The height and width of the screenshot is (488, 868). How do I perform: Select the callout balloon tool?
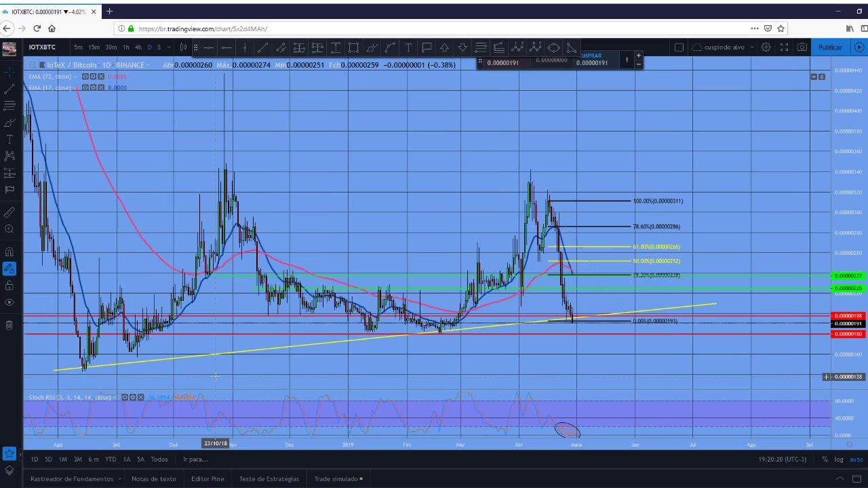click(427, 47)
